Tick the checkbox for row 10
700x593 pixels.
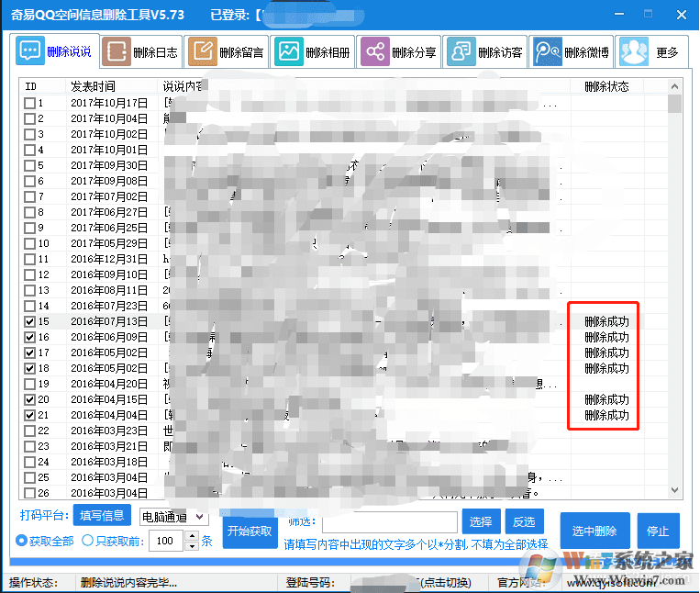(30, 244)
